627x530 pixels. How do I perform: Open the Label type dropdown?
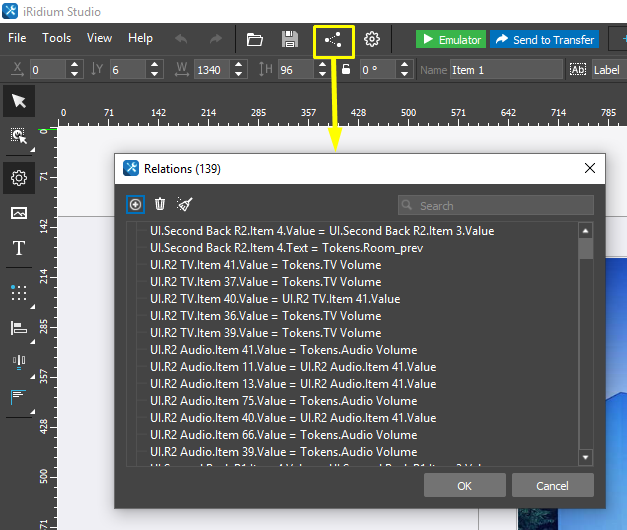[x=609, y=70]
